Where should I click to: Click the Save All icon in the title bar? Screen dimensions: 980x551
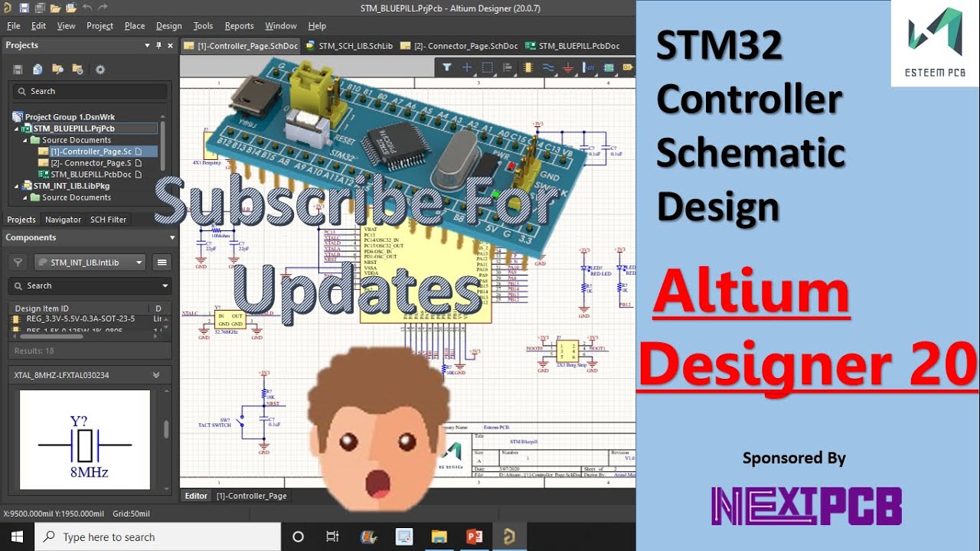tap(40, 8)
